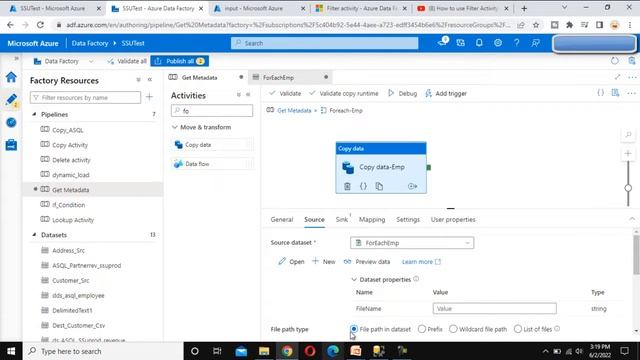Click the properties pane vertical scrollbar
This screenshot has height=360, width=640.
pos(636,255)
